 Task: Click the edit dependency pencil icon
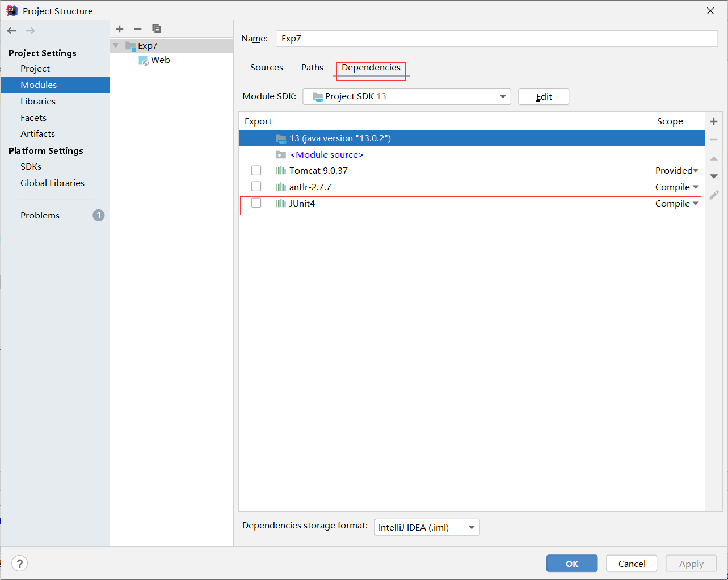pyautogui.click(x=714, y=195)
